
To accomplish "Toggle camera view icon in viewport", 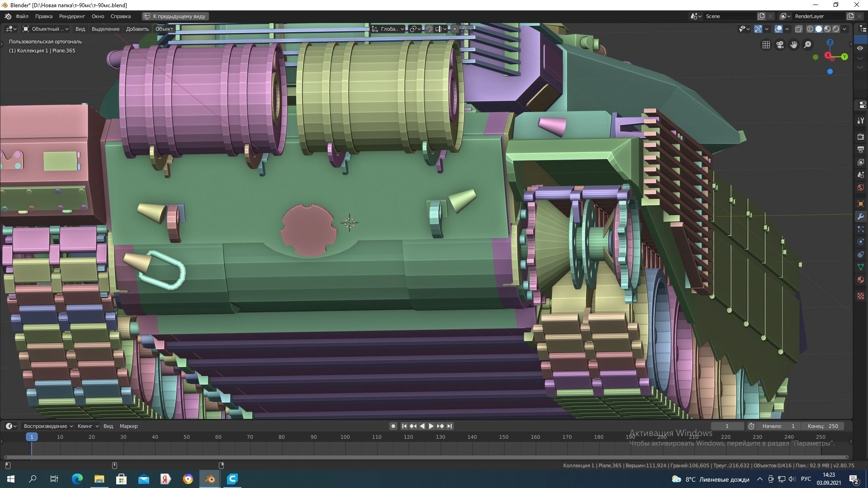I will (780, 45).
